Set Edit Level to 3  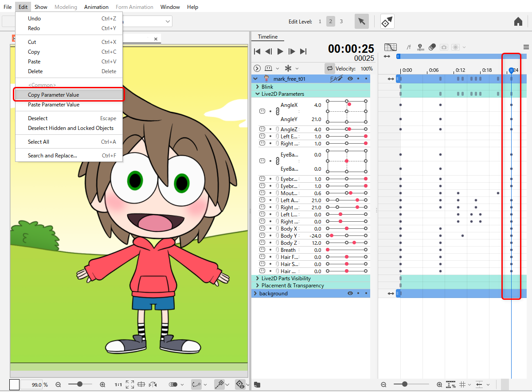pyautogui.click(x=341, y=21)
